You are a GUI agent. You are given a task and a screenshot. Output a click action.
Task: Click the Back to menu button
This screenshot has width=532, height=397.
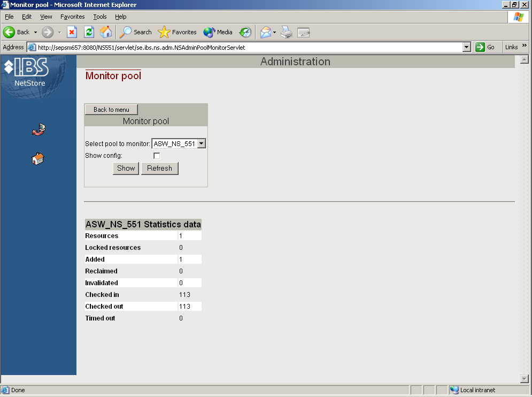click(111, 110)
